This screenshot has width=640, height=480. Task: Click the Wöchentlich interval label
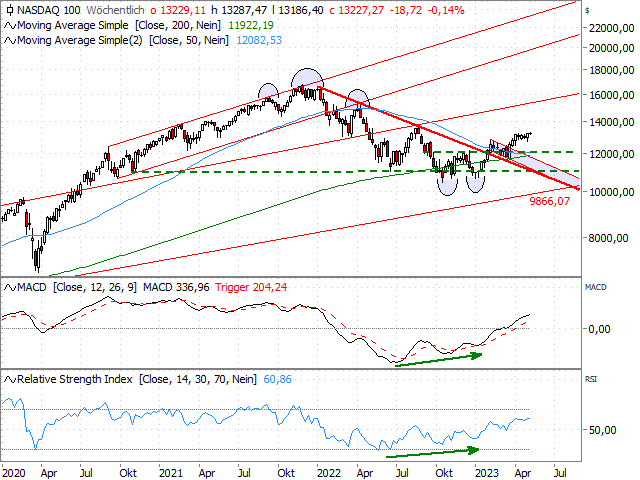pyautogui.click(x=116, y=10)
